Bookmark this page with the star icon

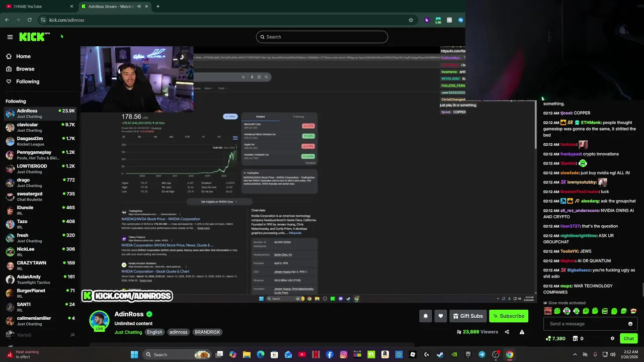coord(411,20)
